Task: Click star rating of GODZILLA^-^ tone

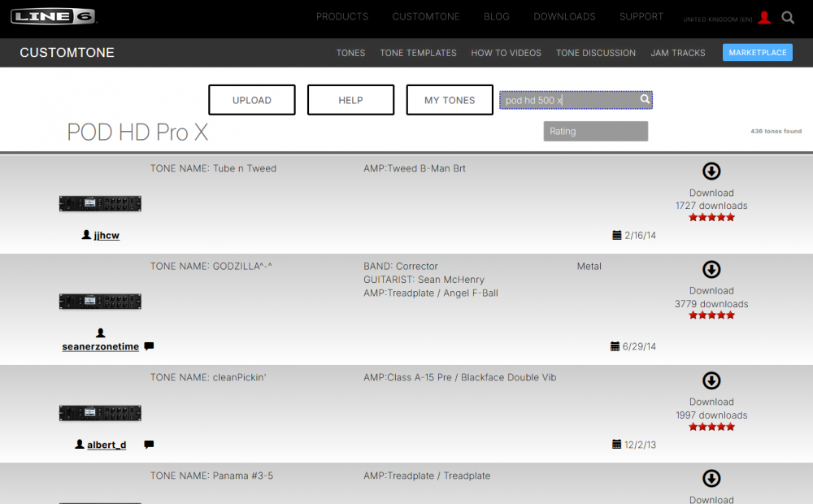Action: pos(711,315)
